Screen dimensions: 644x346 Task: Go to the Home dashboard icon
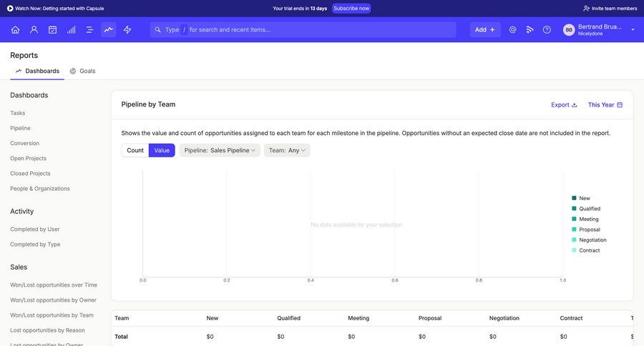coord(15,30)
